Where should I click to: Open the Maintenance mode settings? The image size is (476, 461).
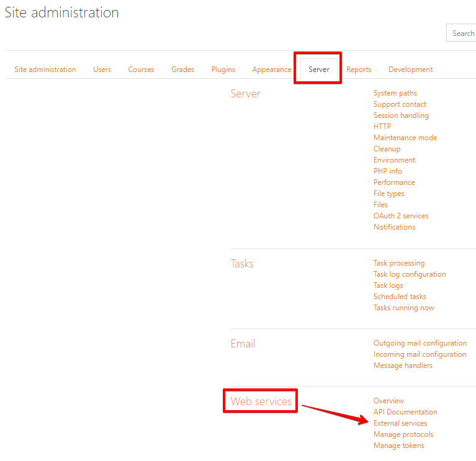coord(405,138)
